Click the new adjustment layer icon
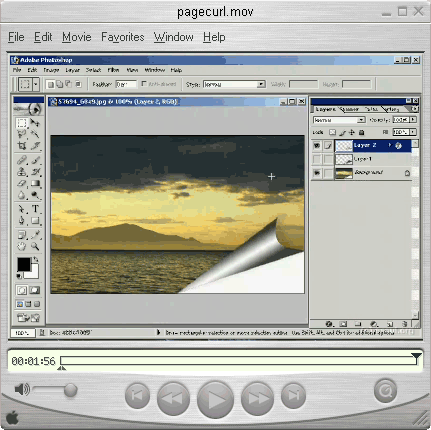Viewport: 431px width, 430px height. coord(374,324)
